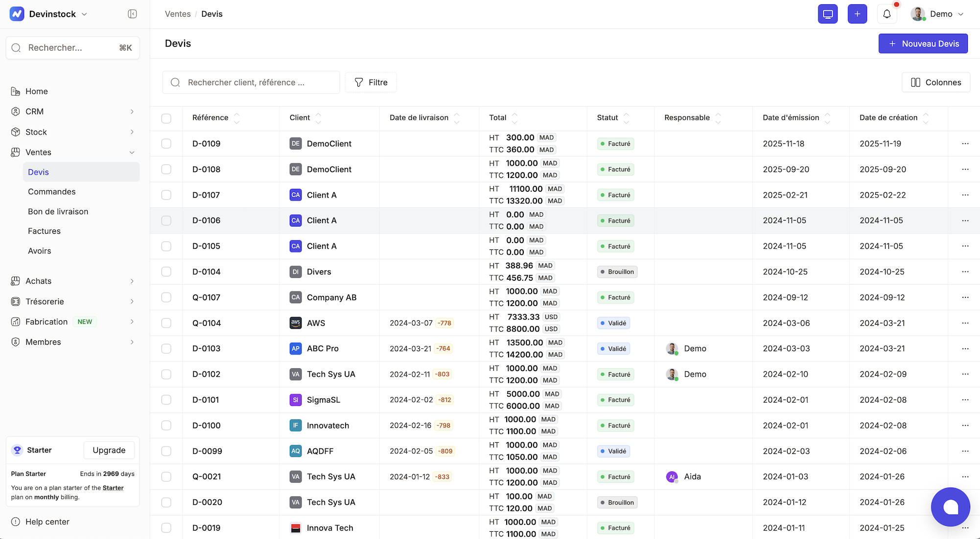Click the blue plus quick-add icon
The height and width of the screenshot is (539, 980).
[857, 14]
